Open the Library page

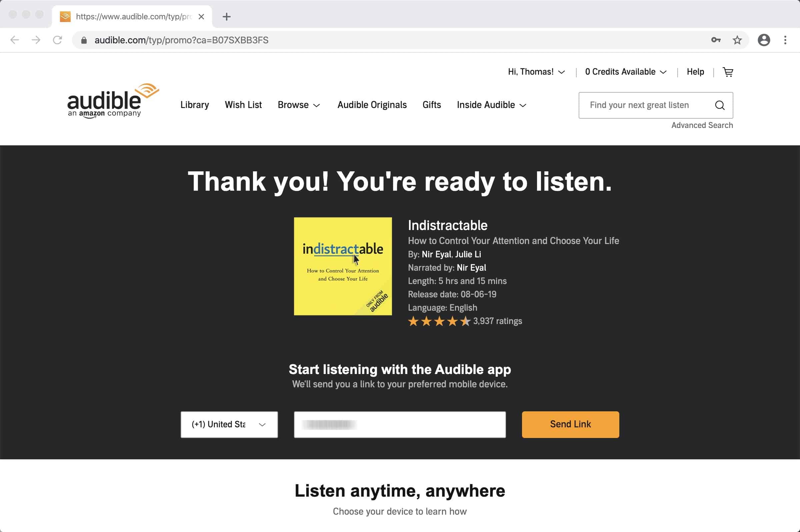click(x=195, y=105)
